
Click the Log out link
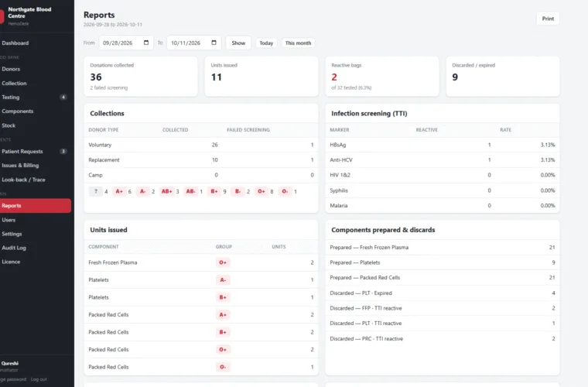point(39,379)
